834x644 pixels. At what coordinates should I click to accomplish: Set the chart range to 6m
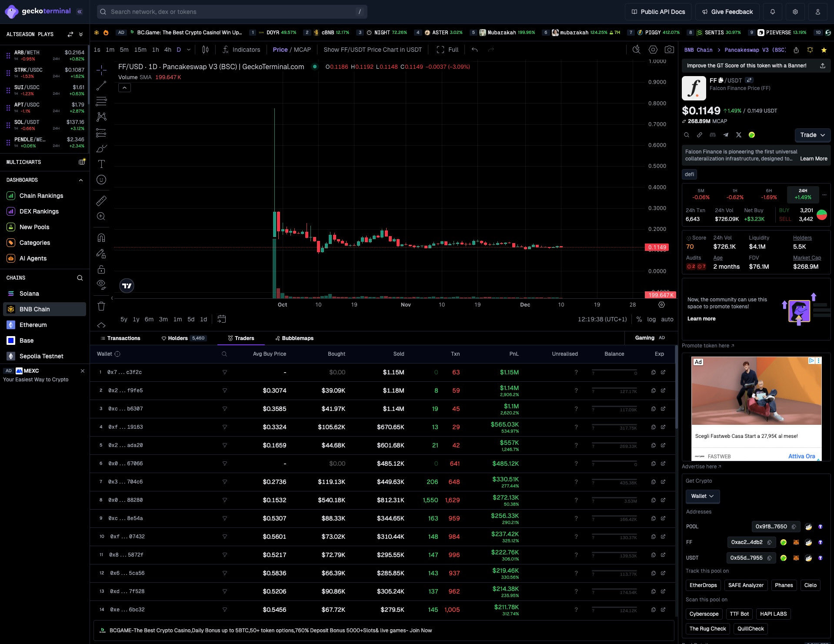149,319
